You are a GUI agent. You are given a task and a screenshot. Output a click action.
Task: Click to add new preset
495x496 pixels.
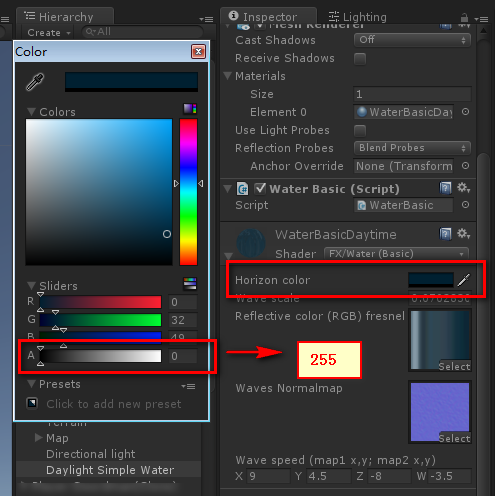pyautogui.click(x=114, y=404)
